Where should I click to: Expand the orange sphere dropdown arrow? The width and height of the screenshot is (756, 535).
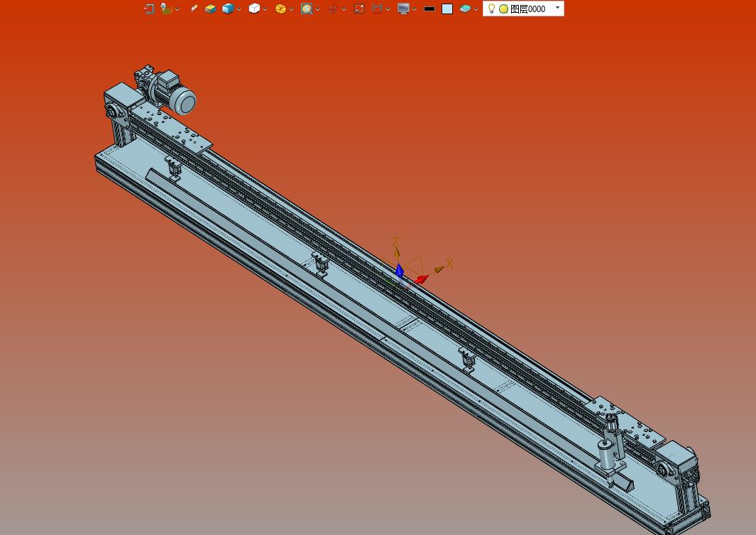291,9
